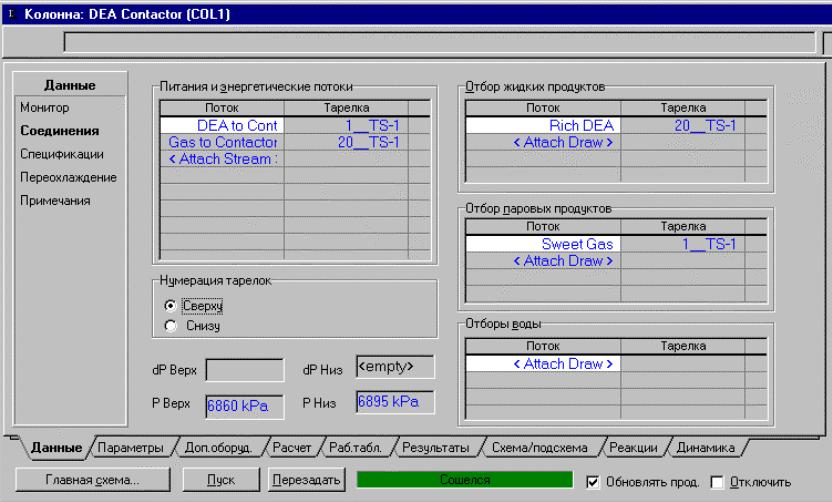Open Спецификации in the sidebar

point(62,154)
